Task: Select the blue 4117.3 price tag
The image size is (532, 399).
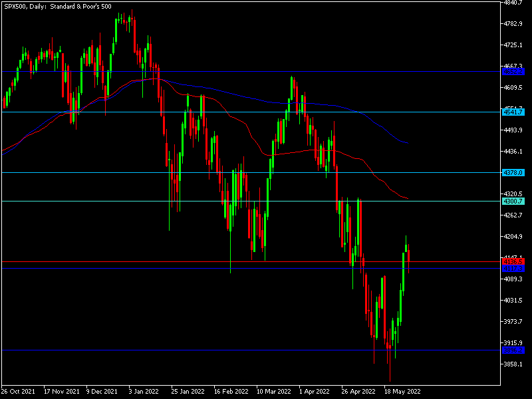Action: coord(513,269)
